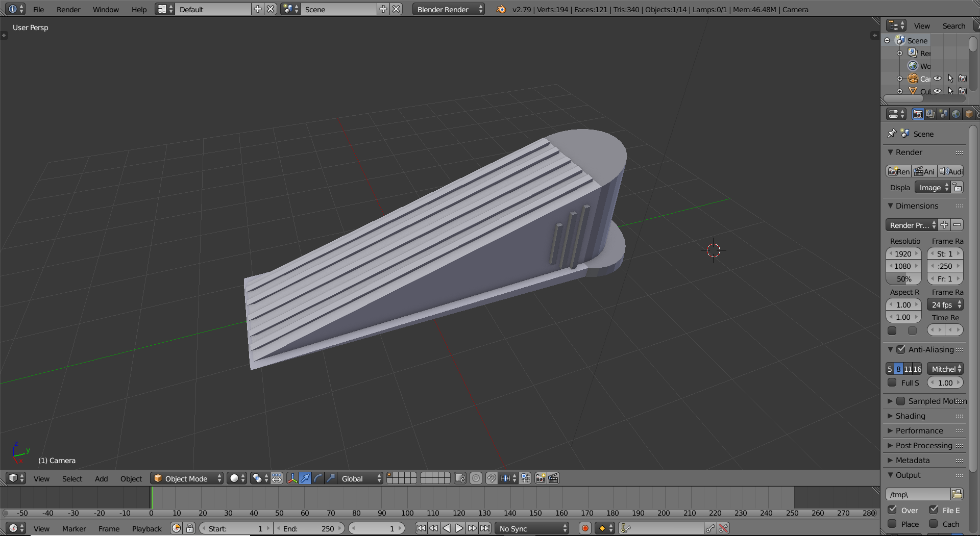Open the Render menu in top bar

(68, 9)
